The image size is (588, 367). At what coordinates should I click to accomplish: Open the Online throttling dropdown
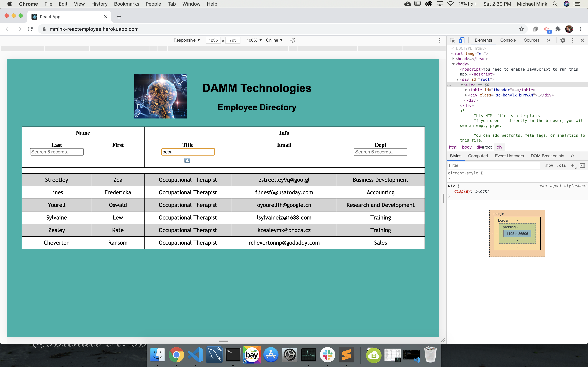[x=274, y=40]
